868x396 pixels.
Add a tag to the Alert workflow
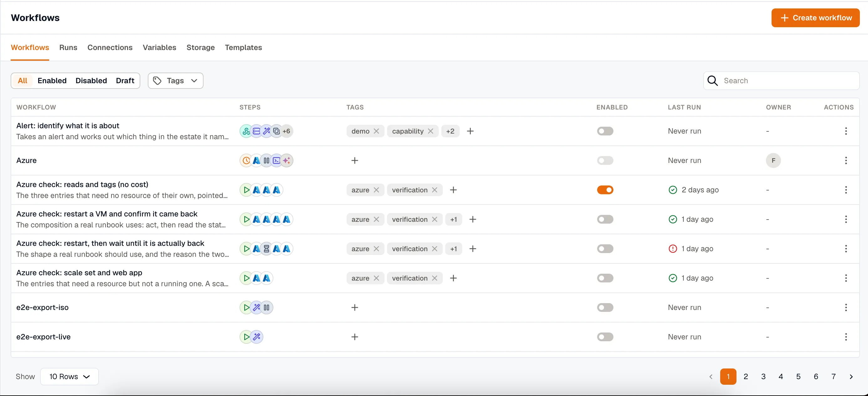pos(470,131)
